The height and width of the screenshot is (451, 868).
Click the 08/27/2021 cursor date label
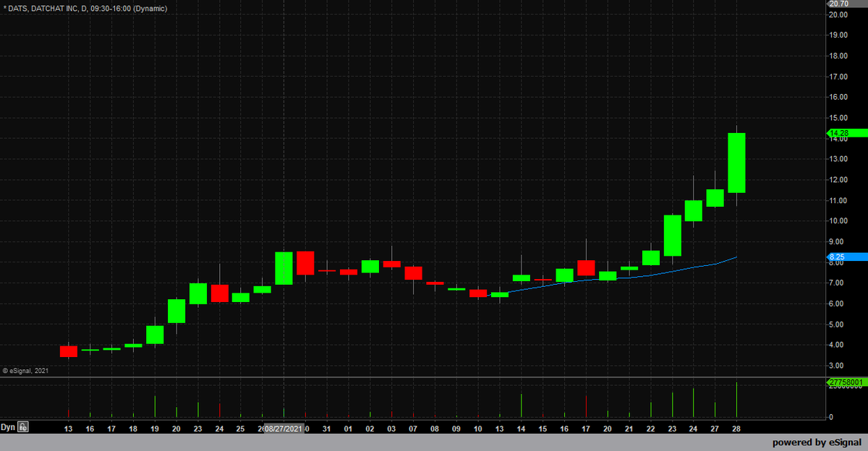[284, 429]
